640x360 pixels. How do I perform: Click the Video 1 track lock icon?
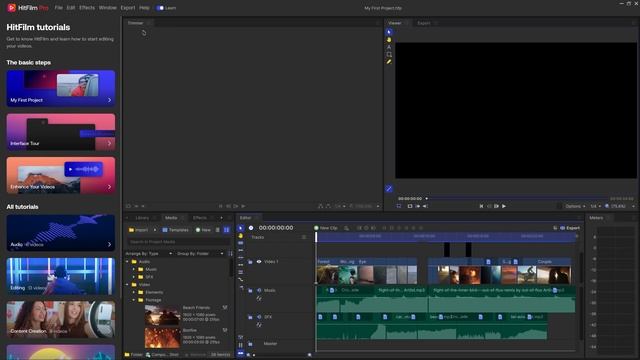pos(250,262)
